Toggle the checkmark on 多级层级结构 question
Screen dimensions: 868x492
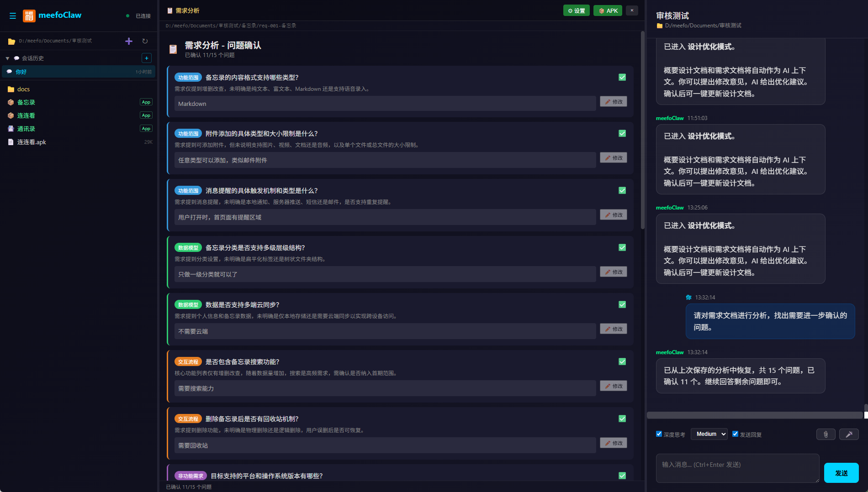[x=622, y=247]
